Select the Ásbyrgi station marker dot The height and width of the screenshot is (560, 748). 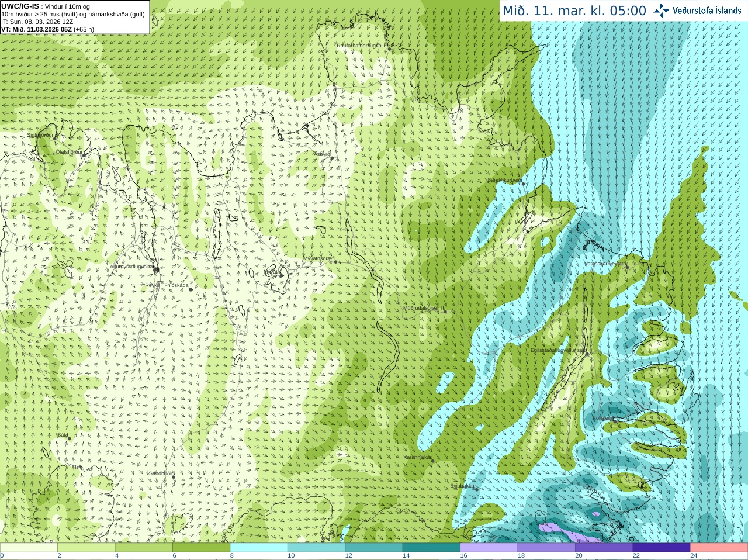coord(332,158)
